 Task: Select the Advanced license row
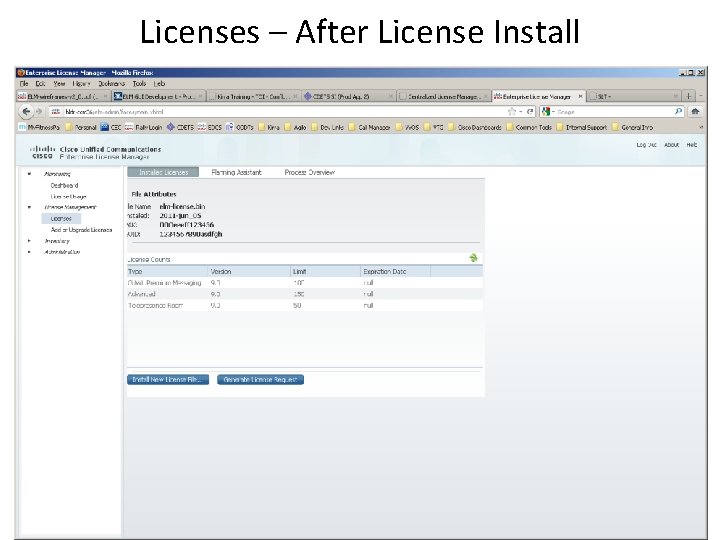(305, 294)
